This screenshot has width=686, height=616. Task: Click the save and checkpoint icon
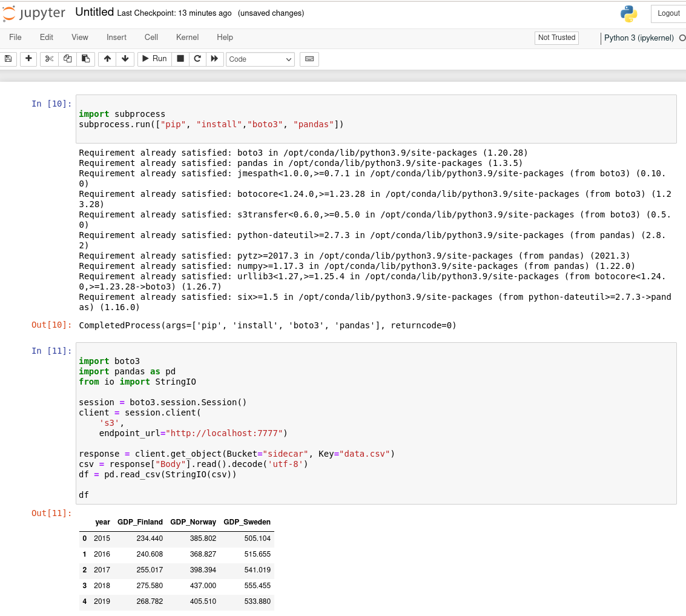pyautogui.click(x=8, y=59)
